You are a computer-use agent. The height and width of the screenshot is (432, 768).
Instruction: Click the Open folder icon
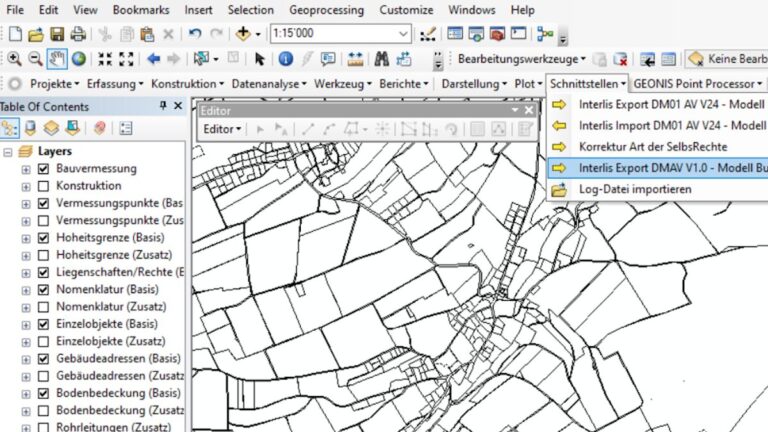coord(35,34)
